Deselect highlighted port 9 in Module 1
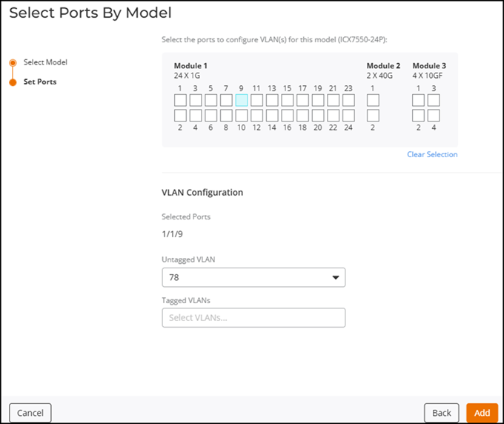This screenshot has height=424, width=504. 241,100
